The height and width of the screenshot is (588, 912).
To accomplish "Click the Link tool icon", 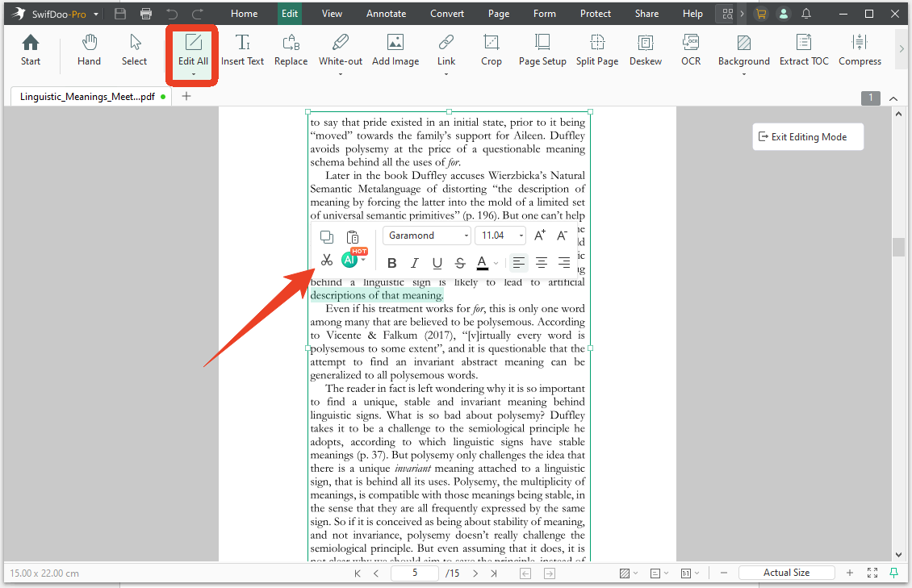I will (x=446, y=43).
